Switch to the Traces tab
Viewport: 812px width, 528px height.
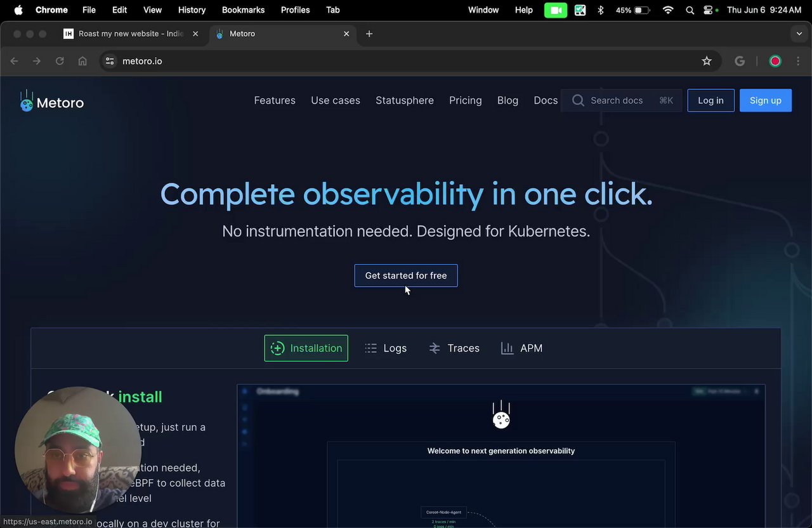click(454, 348)
